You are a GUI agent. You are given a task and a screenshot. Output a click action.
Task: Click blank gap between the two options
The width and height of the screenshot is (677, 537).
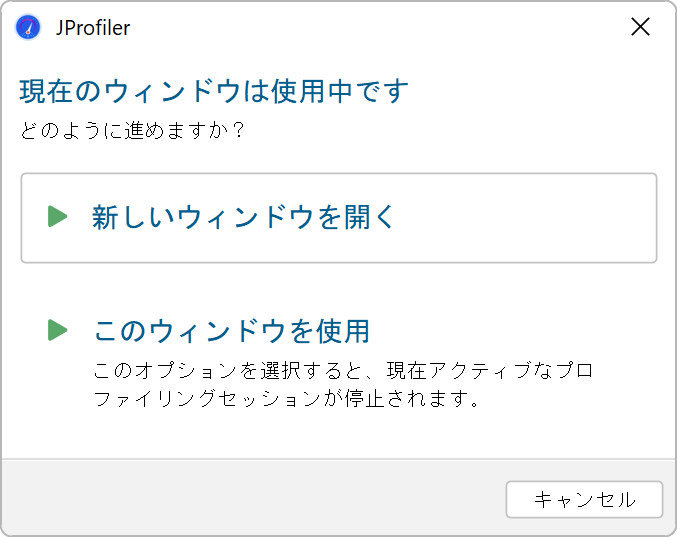(x=339, y=287)
